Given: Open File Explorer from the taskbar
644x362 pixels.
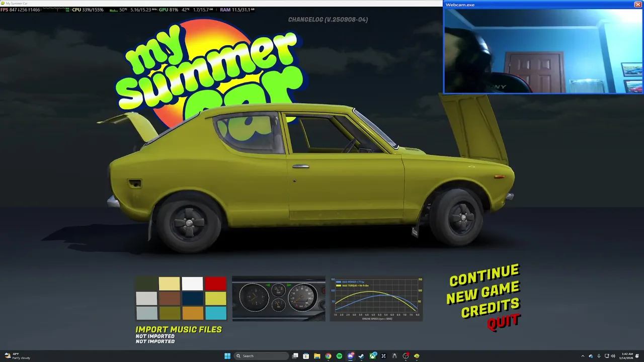Looking at the screenshot, I should (317, 356).
